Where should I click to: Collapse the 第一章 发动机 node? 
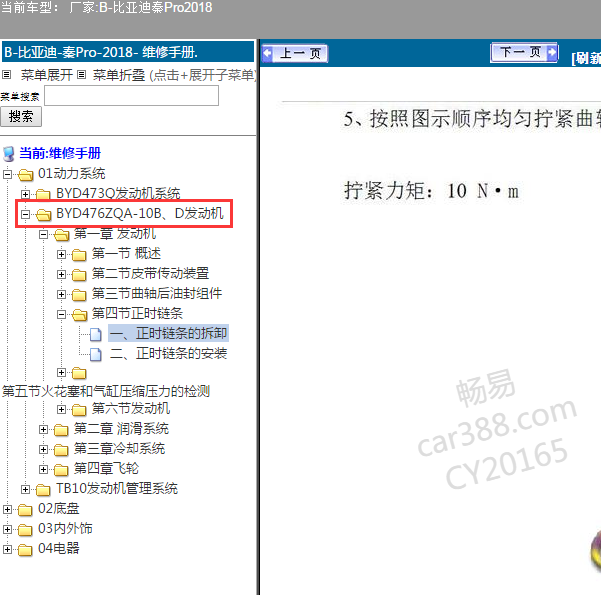[x=43, y=234]
